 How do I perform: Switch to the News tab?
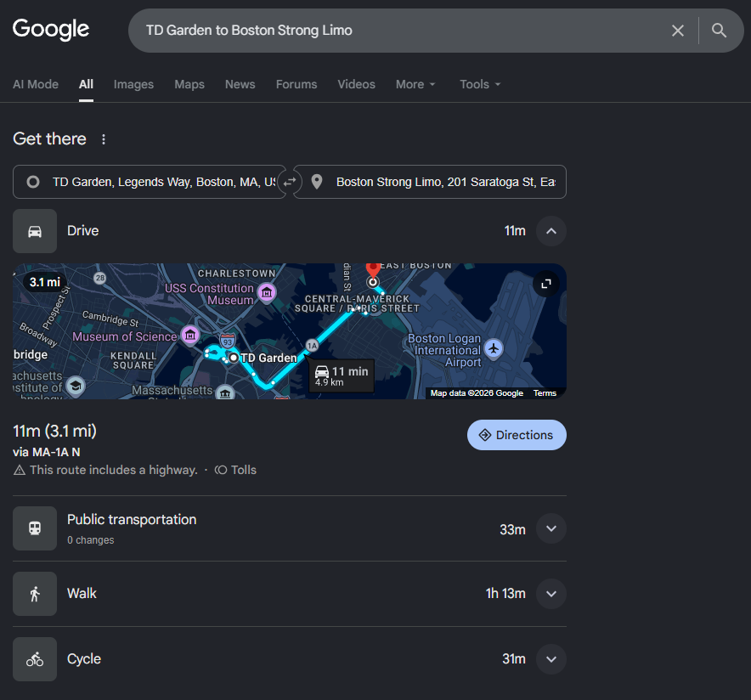pyautogui.click(x=240, y=84)
